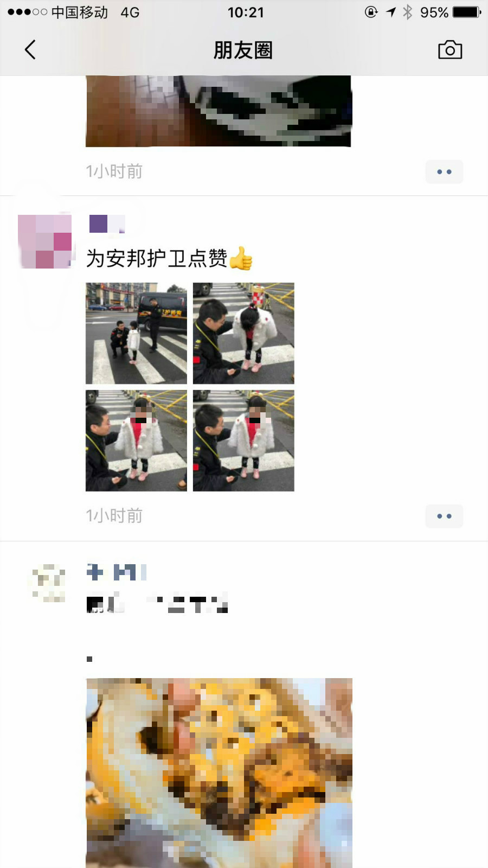Screen dimensions: 488x868
Task: Open comment menu for 安邦护卫 post
Action: (444, 516)
